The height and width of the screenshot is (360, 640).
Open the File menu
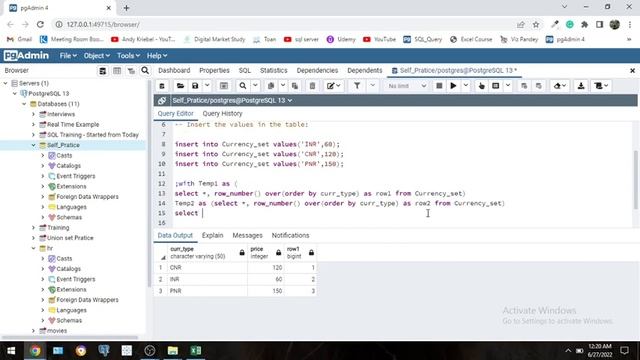click(x=68, y=56)
